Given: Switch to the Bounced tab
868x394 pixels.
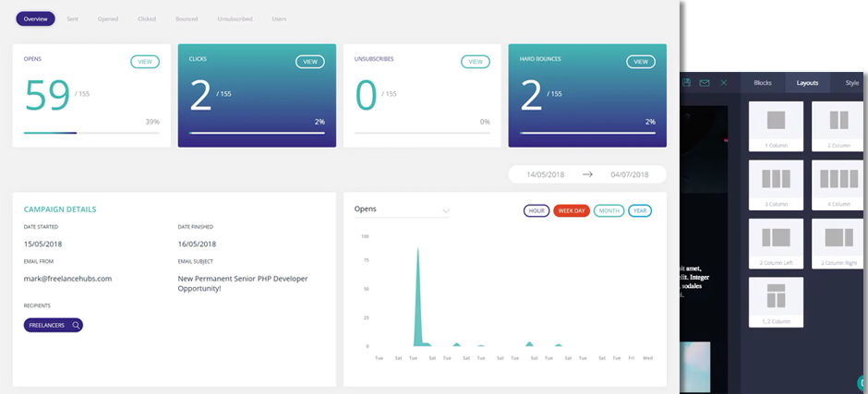Looking at the screenshot, I should [x=187, y=18].
